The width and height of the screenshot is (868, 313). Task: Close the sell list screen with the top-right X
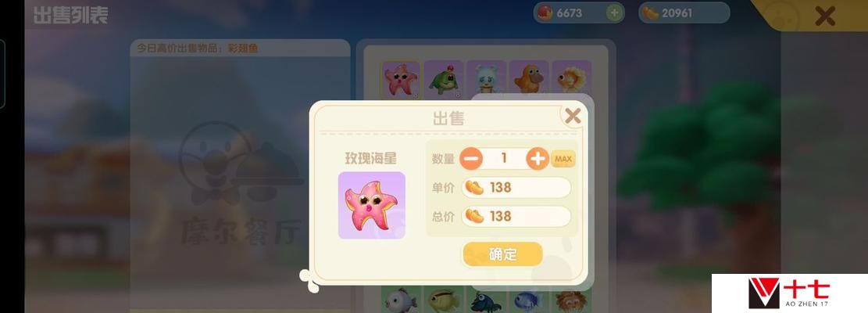825,16
